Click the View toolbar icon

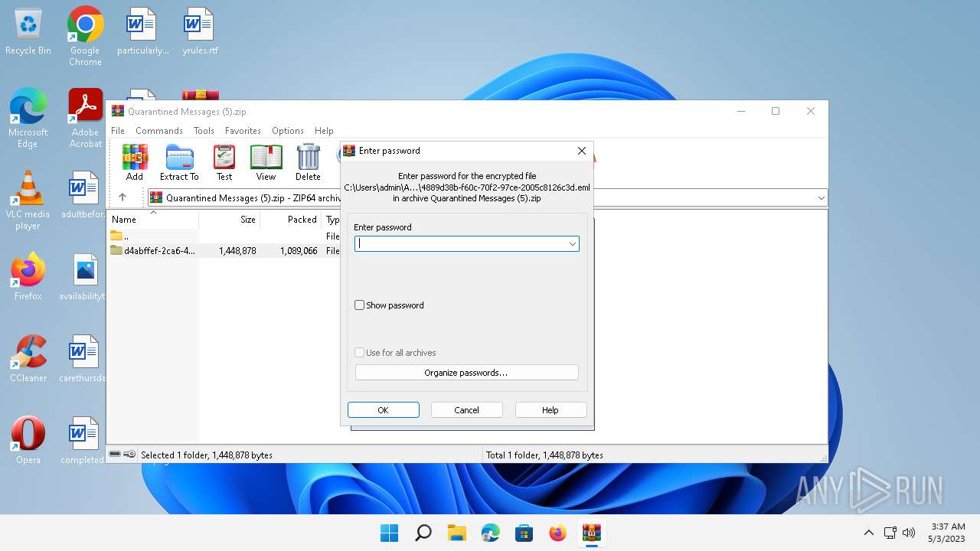coord(266,162)
